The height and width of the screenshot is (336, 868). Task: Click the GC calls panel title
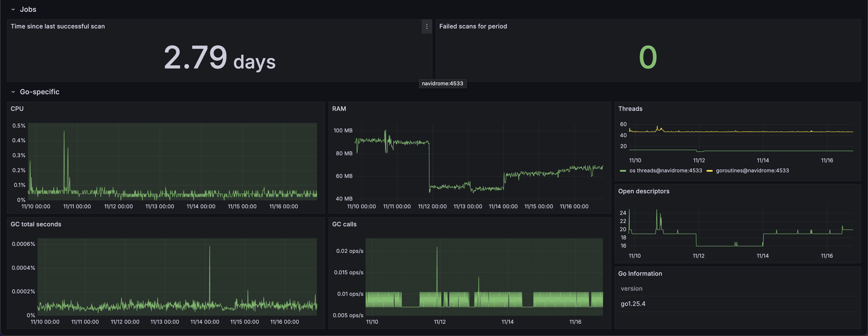[344, 224]
